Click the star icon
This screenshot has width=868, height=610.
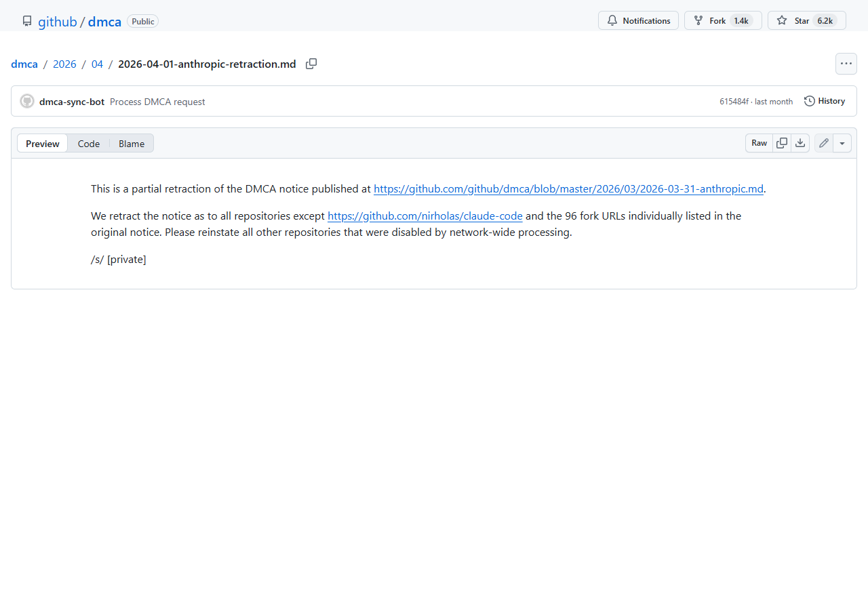[782, 20]
